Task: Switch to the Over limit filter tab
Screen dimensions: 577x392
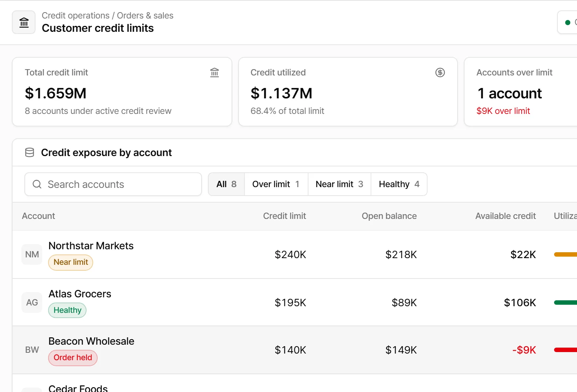Action: pyautogui.click(x=276, y=184)
